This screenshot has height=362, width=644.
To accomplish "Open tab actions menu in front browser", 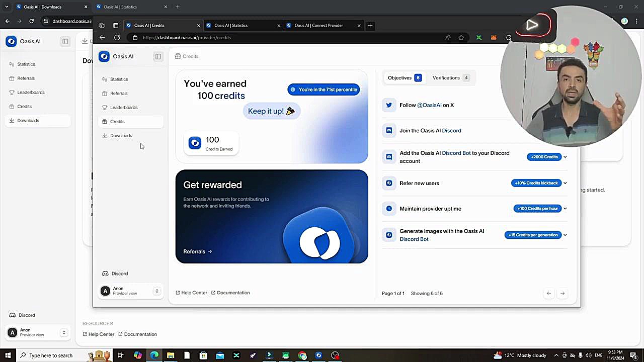I will pos(115,26).
